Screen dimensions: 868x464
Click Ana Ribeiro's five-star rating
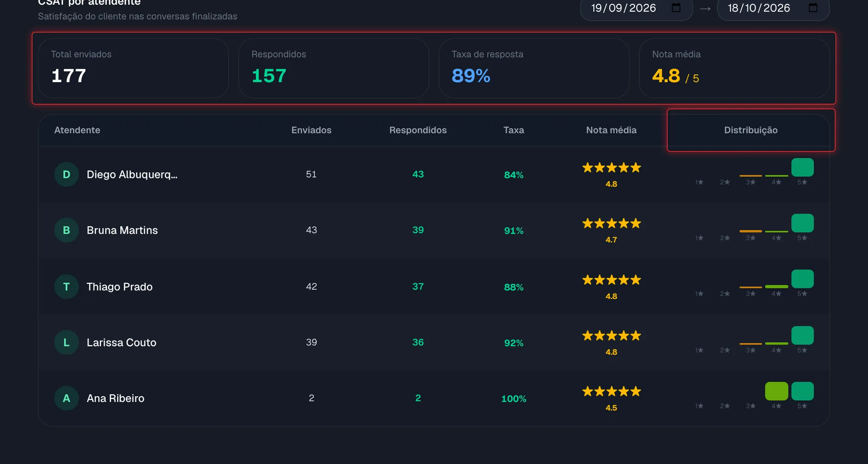coord(612,391)
